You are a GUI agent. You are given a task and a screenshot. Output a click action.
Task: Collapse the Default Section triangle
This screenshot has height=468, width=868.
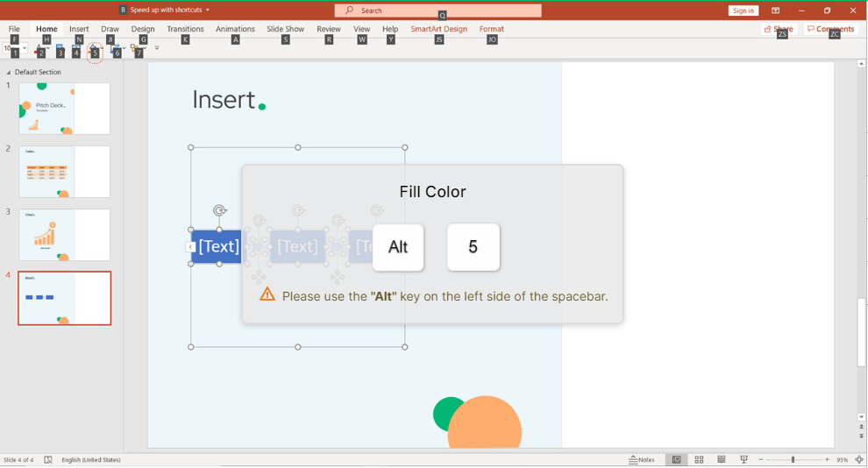(x=8, y=73)
